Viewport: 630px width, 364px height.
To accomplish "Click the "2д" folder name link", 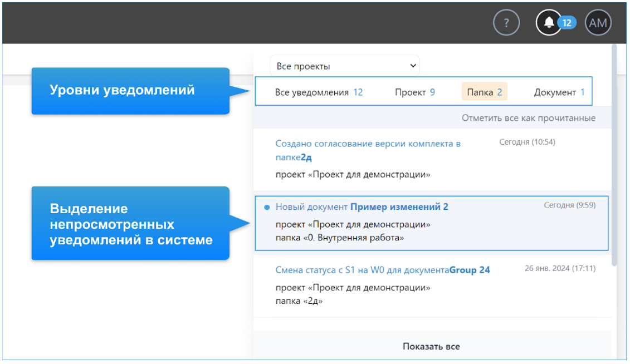I will click(x=306, y=158).
